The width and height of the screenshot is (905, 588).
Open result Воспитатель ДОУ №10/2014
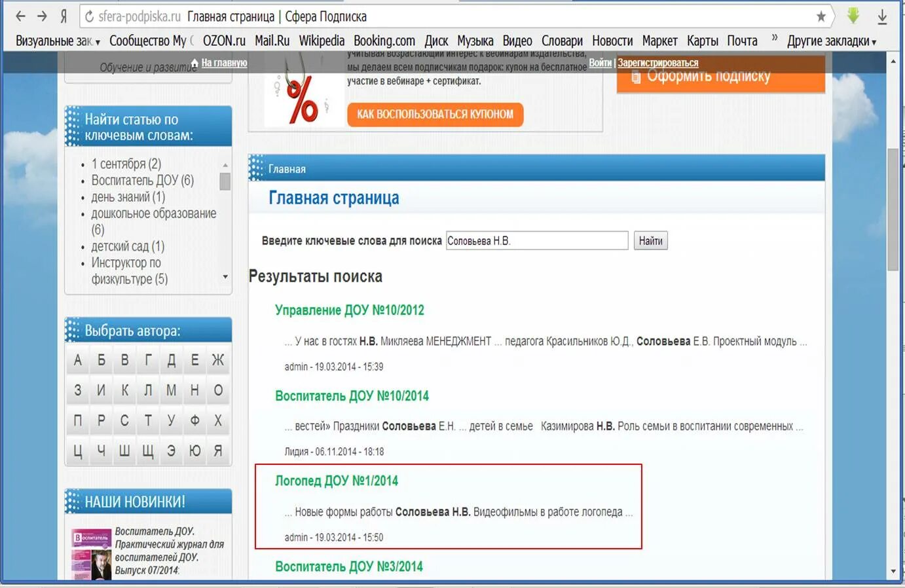coord(352,396)
